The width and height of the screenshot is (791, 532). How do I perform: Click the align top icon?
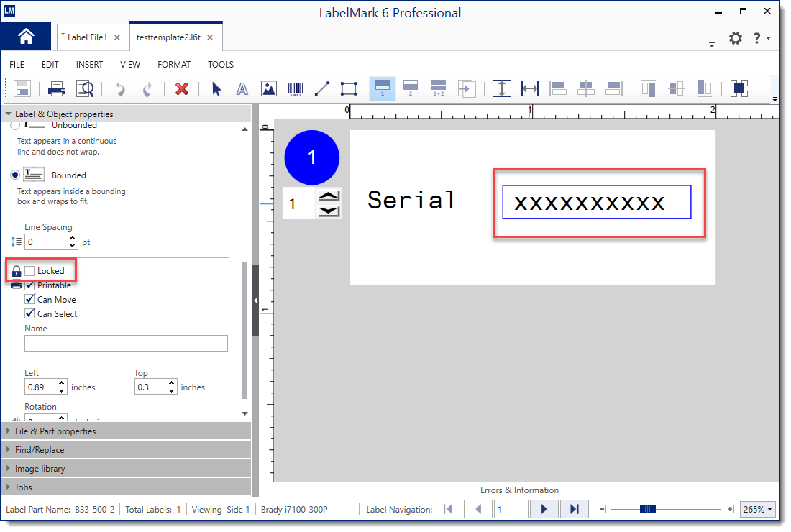pos(648,89)
